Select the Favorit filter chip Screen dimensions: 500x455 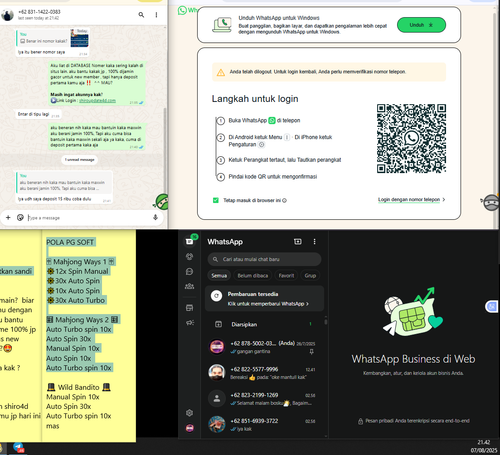point(286,275)
